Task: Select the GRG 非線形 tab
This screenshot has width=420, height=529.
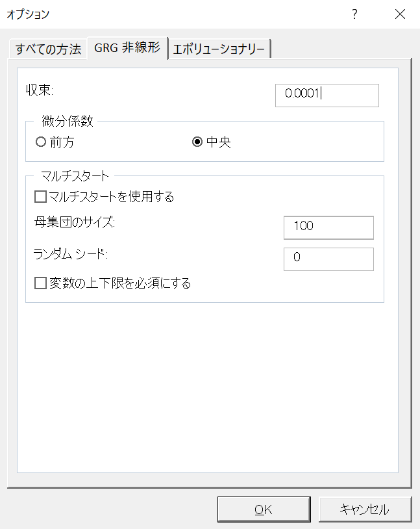Action: [x=127, y=48]
